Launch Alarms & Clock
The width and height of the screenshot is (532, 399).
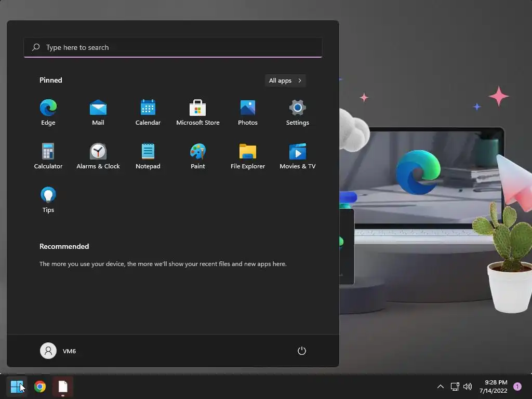click(x=98, y=156)
